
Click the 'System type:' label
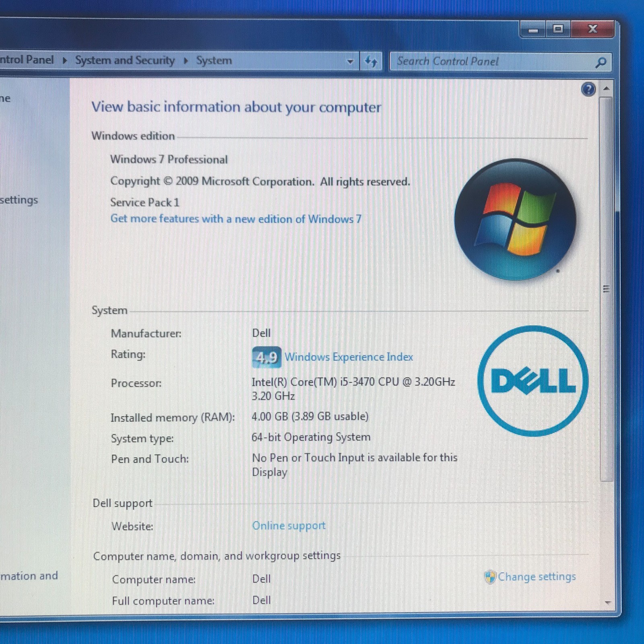(142, 438)
